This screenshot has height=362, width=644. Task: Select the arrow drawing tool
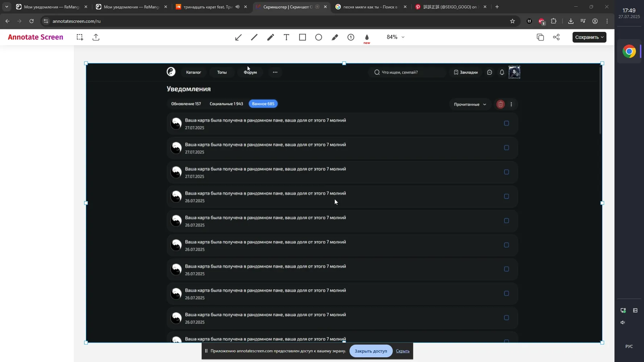238,37
